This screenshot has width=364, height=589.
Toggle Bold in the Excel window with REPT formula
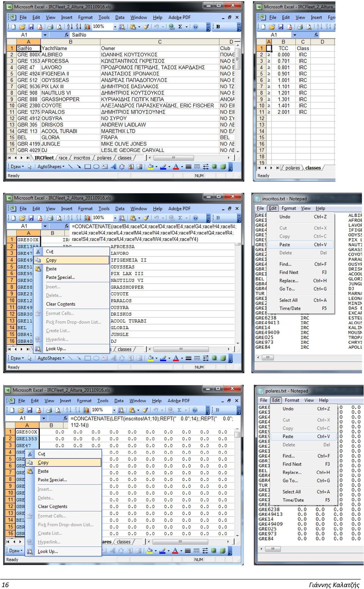click(217, 410)
